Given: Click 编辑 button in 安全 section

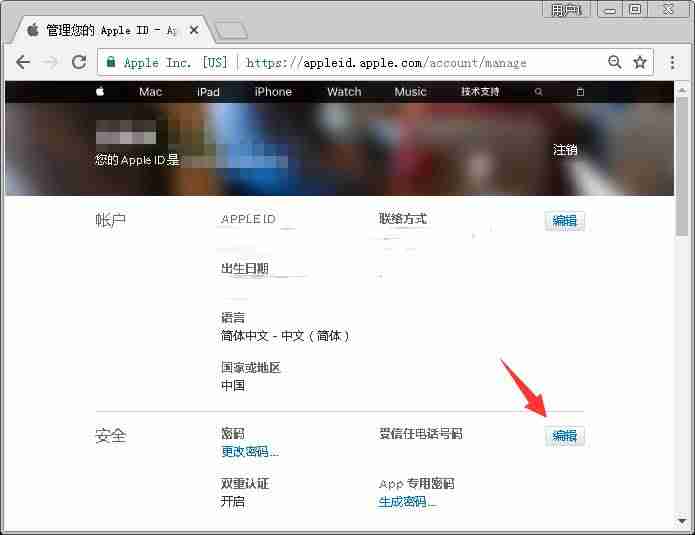Looking at the screenshot, I should coord(565,436).
